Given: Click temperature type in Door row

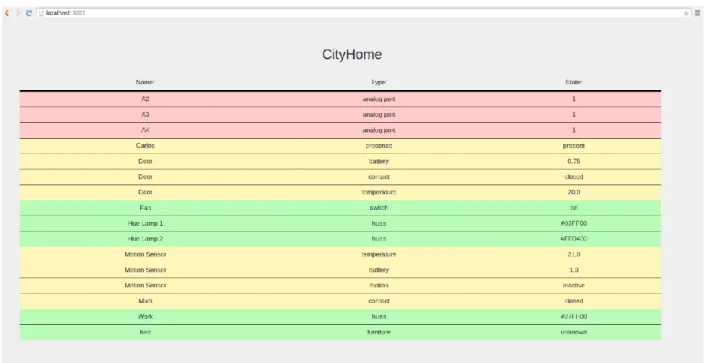Looking at the screenshot, I should (379, 192).
